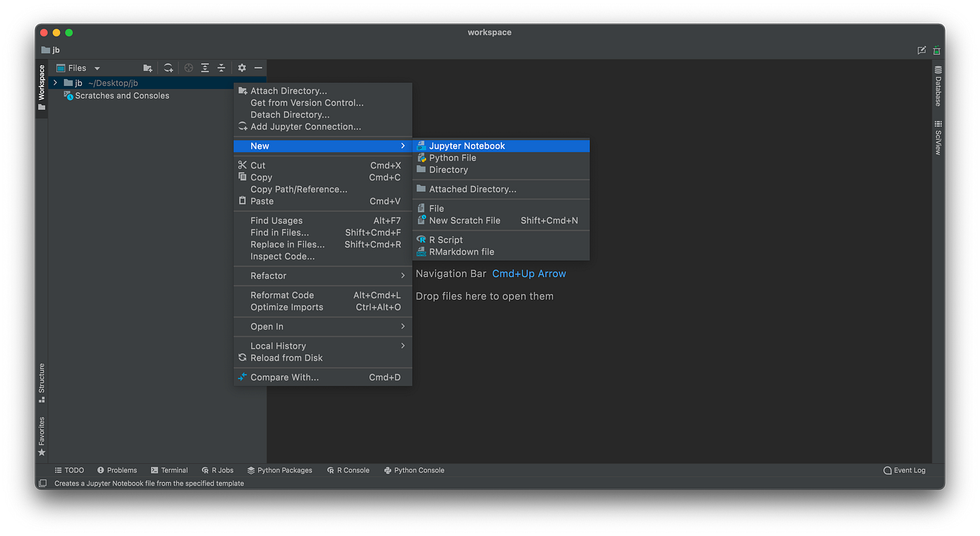
Task: Click the Cmd+Up Arrow navigation link
Action: (529, 274)
